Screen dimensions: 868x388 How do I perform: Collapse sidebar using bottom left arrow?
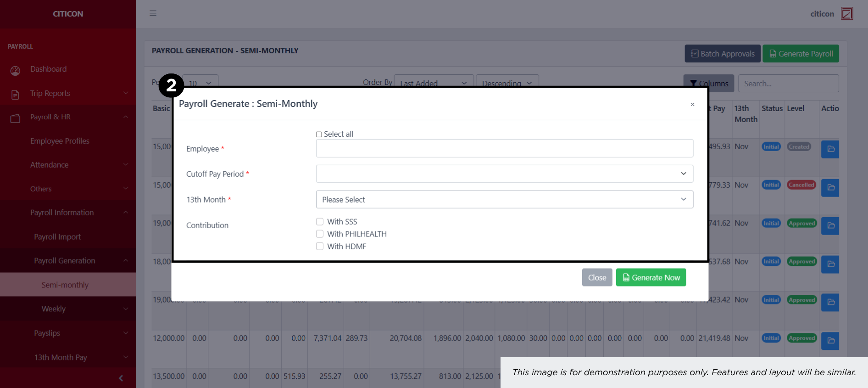click(x=121, y=378)
